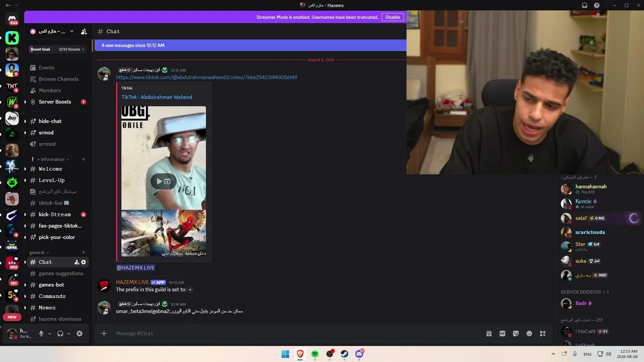This screenshot has height=362, width=644.
Task: Toggle microphone mute
Action: coord(41,333)
